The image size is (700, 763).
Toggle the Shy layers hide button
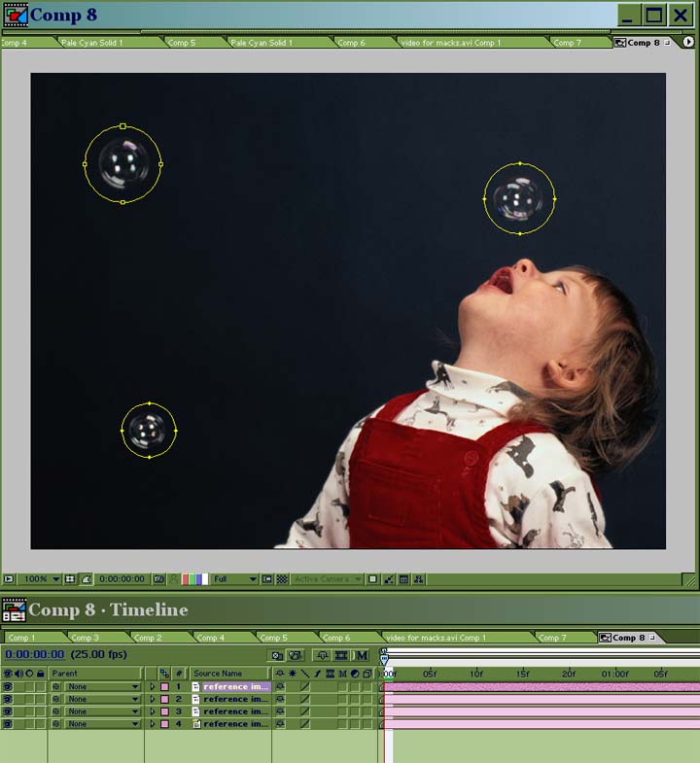coord(322,655)
